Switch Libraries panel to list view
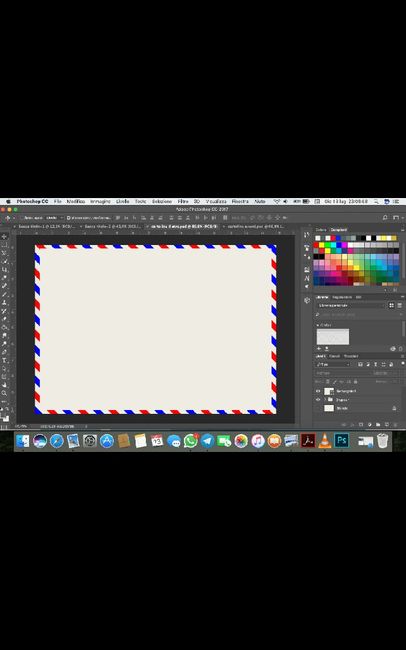 pos(399,306)
